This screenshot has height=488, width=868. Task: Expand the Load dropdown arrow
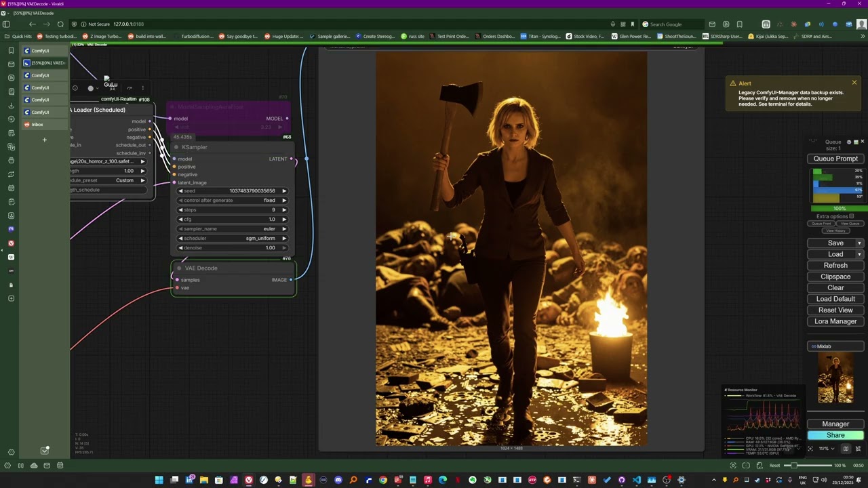(859, 254)
